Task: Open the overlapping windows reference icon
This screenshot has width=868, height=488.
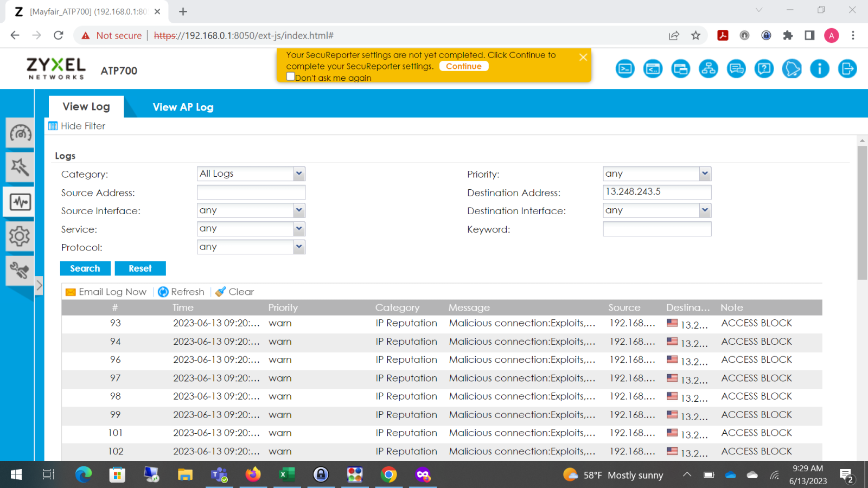Action: (680, 69)
